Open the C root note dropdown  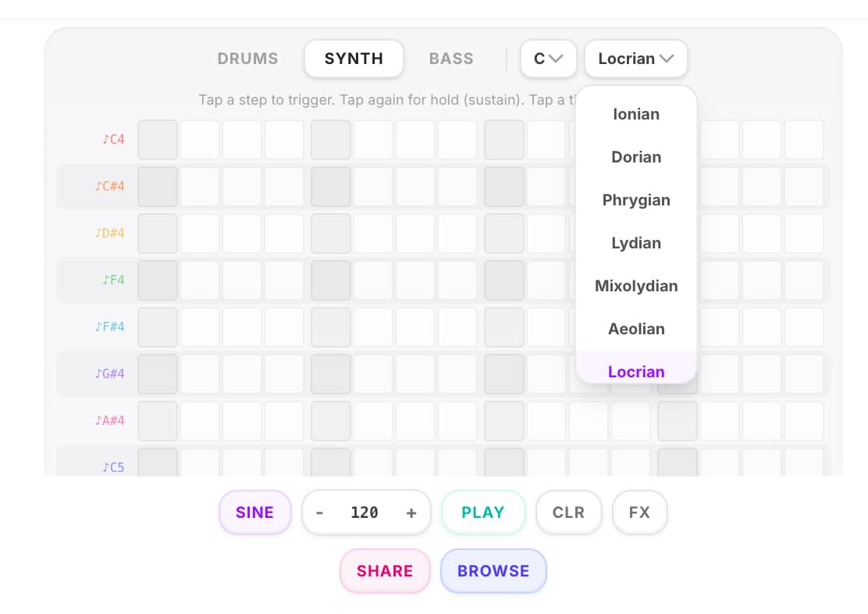pos(548,59)
